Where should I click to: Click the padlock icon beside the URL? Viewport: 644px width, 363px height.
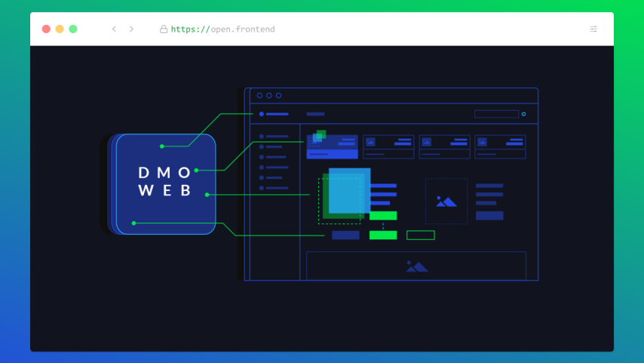tap(163, 29)
